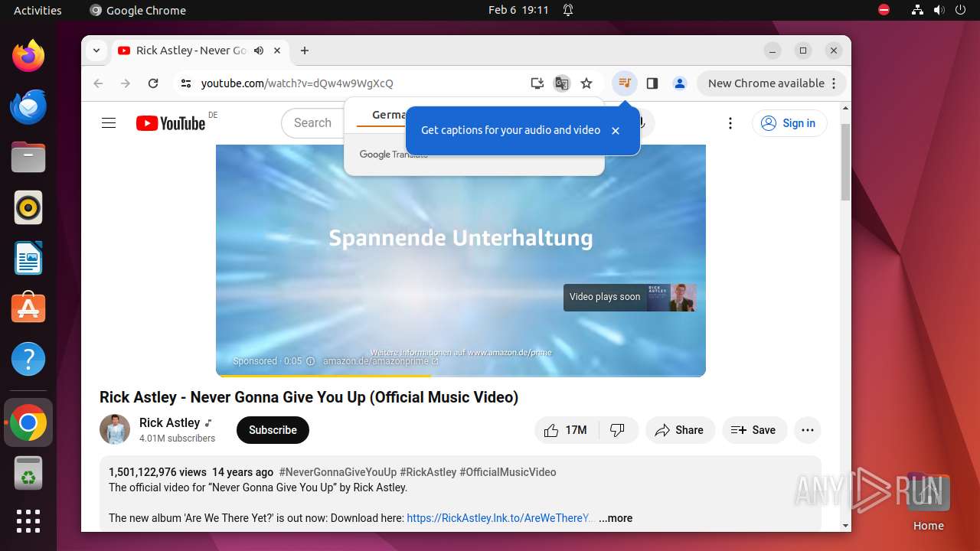The image size is (980, 551).
Task: Open Trash from the dock
Action: coord(28,474)
